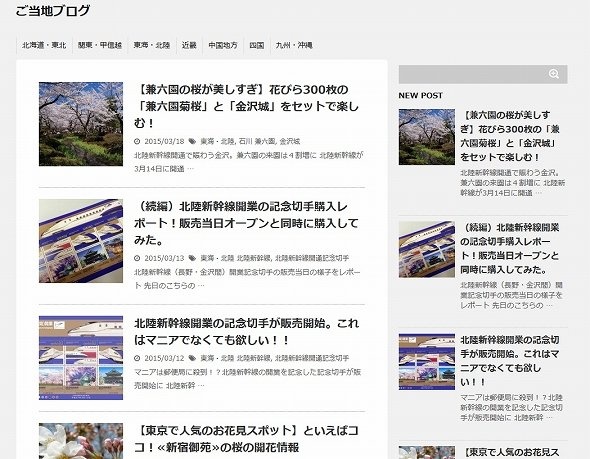
Task: Click 北陸新幹線開通記念切手 tag under 2015/03/12 post
Action: [x=312, y=358]
